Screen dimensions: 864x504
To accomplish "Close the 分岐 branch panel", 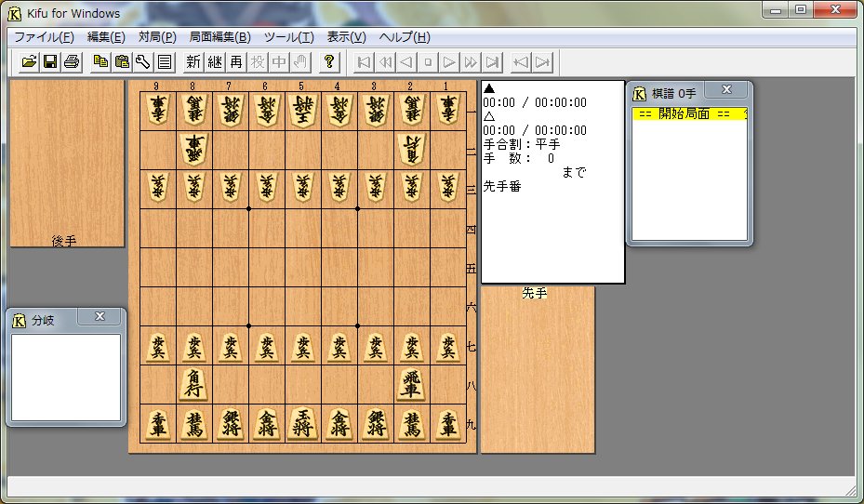I will [x=100, y=317].
